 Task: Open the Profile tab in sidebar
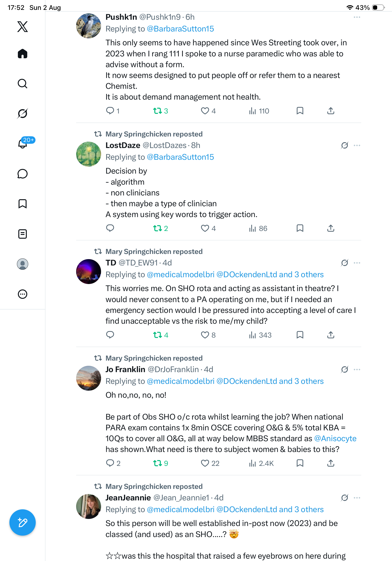click(23, 264)
